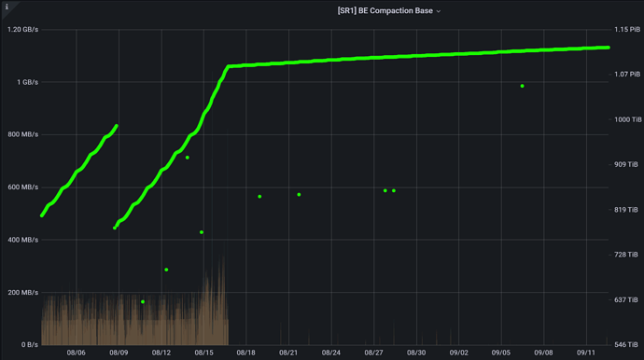Screen dimensions: 644x360
Task: Click the 08/06 date label
Action: pyautogui.click(x=76, y=353)
